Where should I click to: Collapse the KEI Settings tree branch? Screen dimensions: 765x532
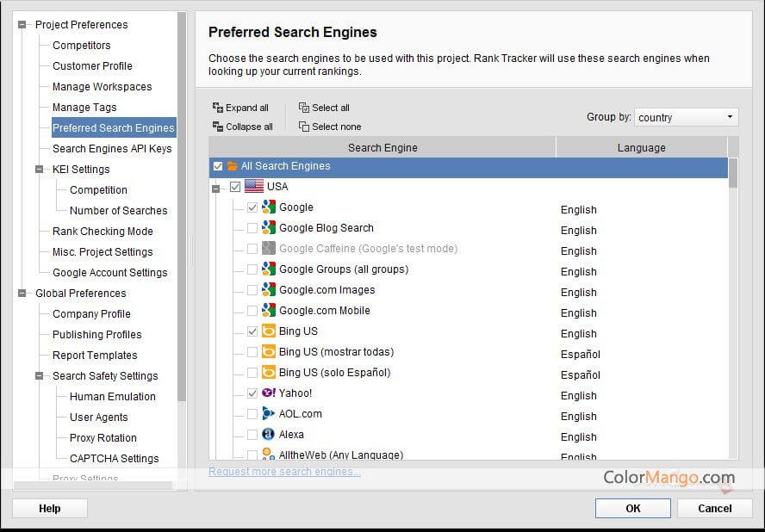pos(40,170)
